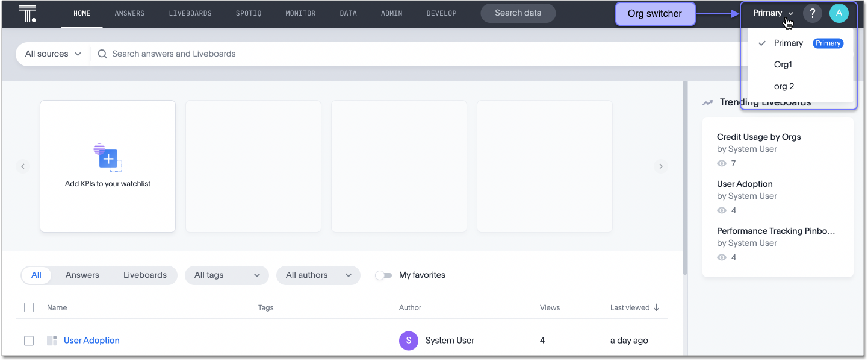
Task: Check the User Adoption row checkbox
Action: [29, 340]
